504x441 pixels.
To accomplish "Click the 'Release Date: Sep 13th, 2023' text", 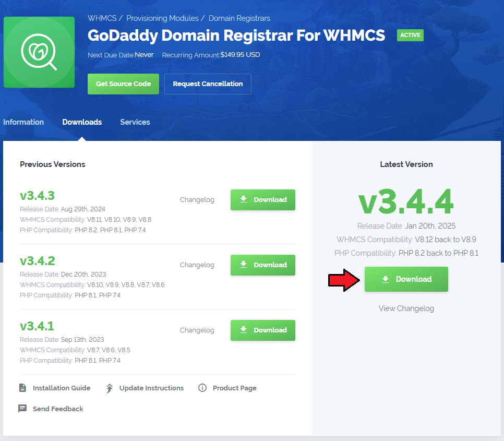I will tap(62, 340).
